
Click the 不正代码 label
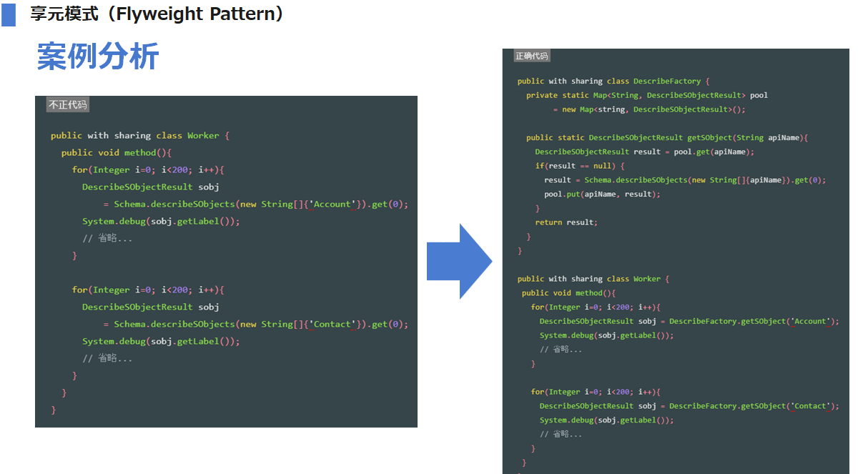pos(68,105)
